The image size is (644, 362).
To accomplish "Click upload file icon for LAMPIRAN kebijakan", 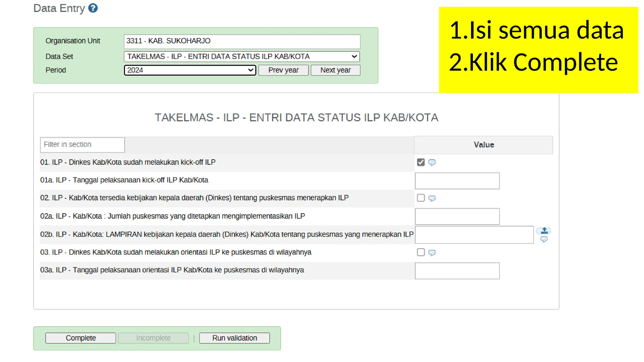I will pos(544,231).
